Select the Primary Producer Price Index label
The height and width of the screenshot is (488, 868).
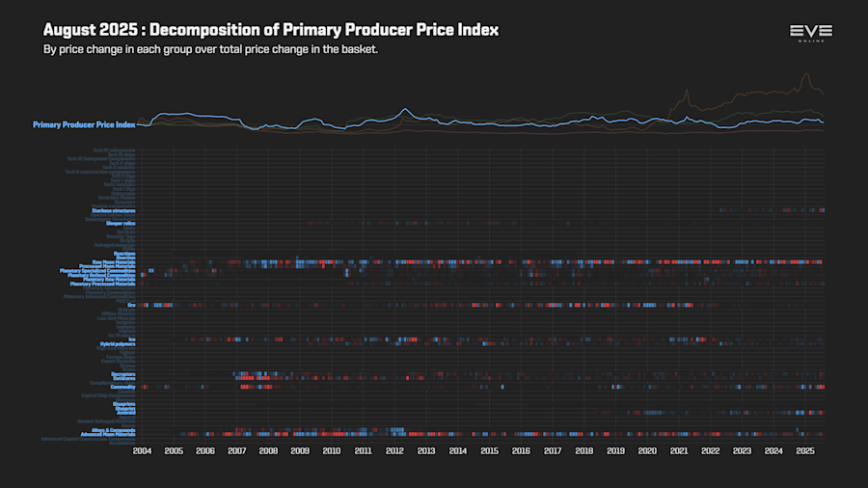point(84,125)
